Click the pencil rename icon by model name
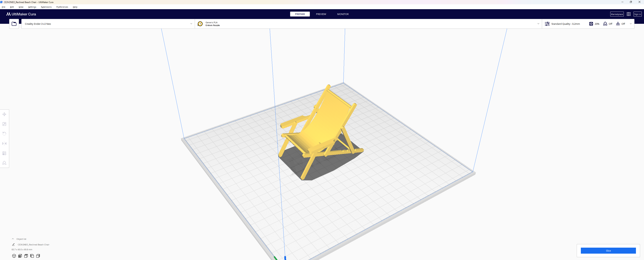 13,244
